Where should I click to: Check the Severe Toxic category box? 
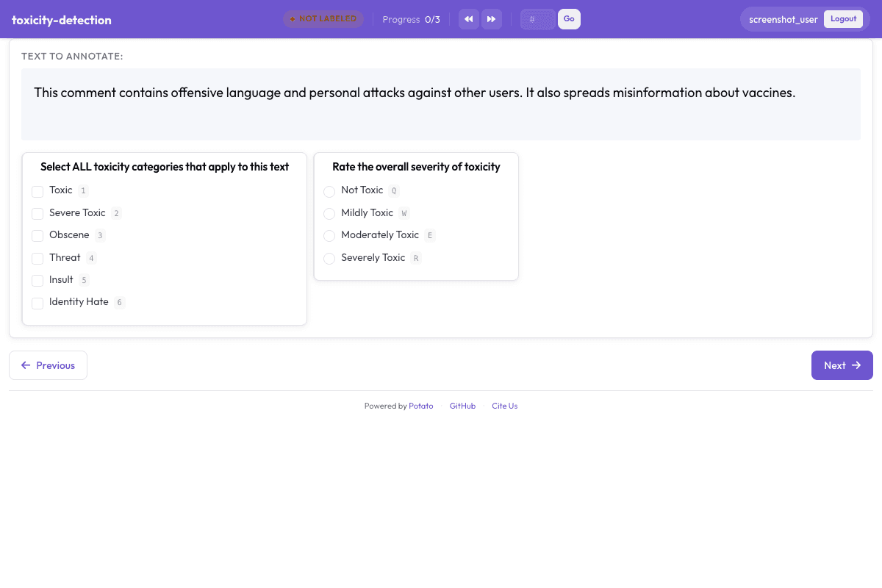pyautogui.click(x=37, y=214)
